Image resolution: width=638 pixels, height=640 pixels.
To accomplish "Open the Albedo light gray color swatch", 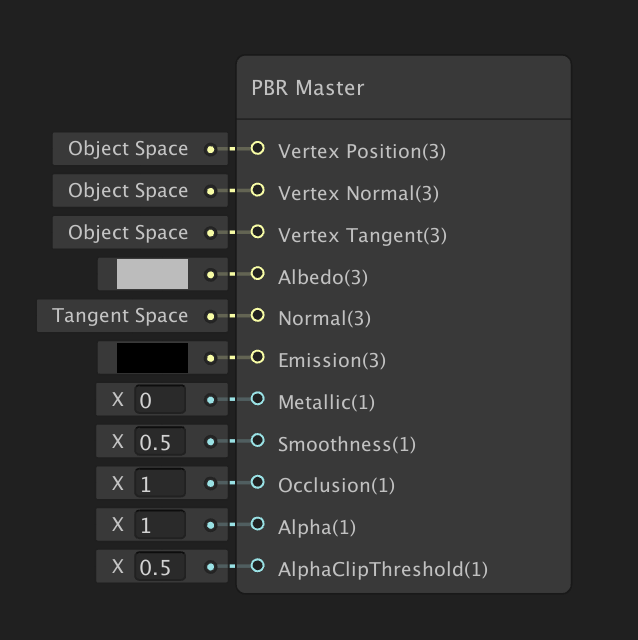I will (x=152, y=274).
